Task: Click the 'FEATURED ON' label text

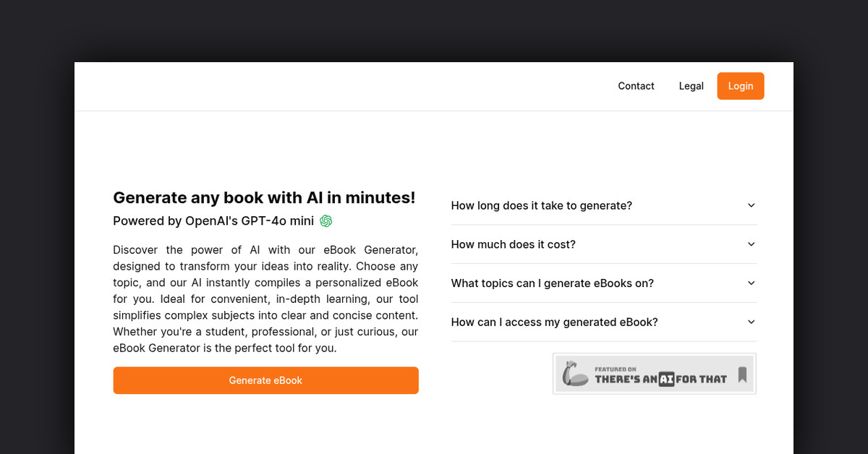Action: coord(616,369)
